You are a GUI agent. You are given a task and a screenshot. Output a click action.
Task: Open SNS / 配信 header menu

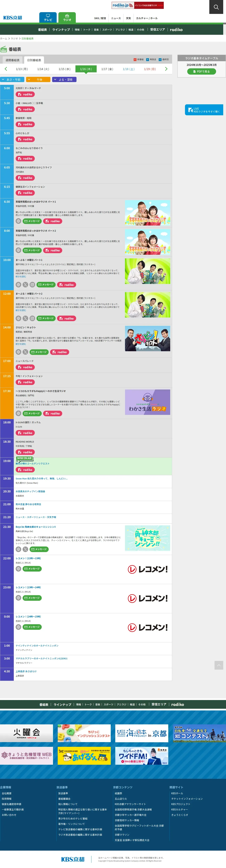pos(100,18)
